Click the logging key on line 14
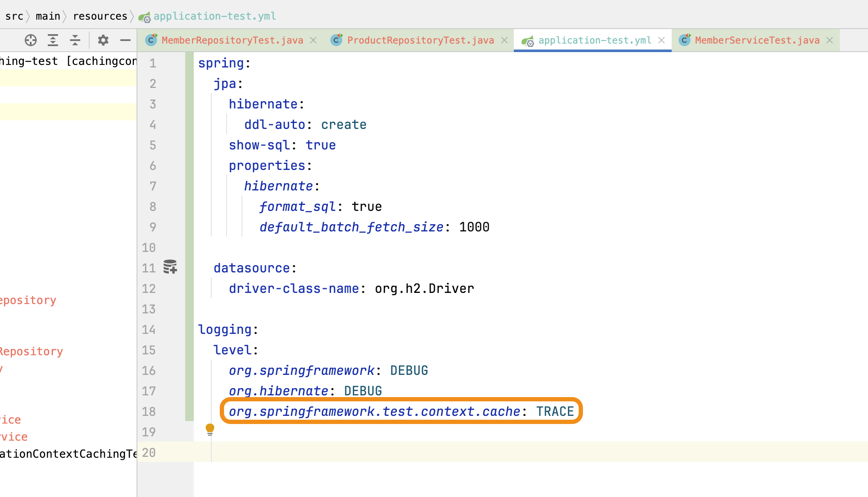 pos(224,330)
